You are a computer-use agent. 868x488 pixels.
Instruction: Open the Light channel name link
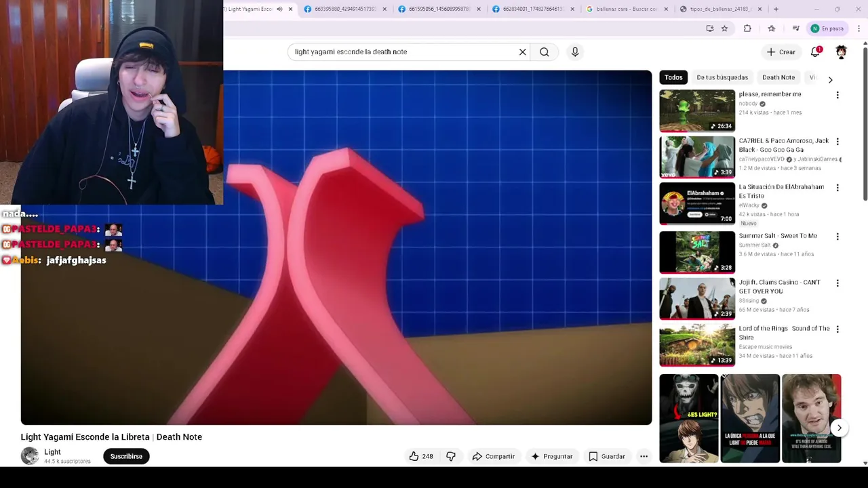52,452
